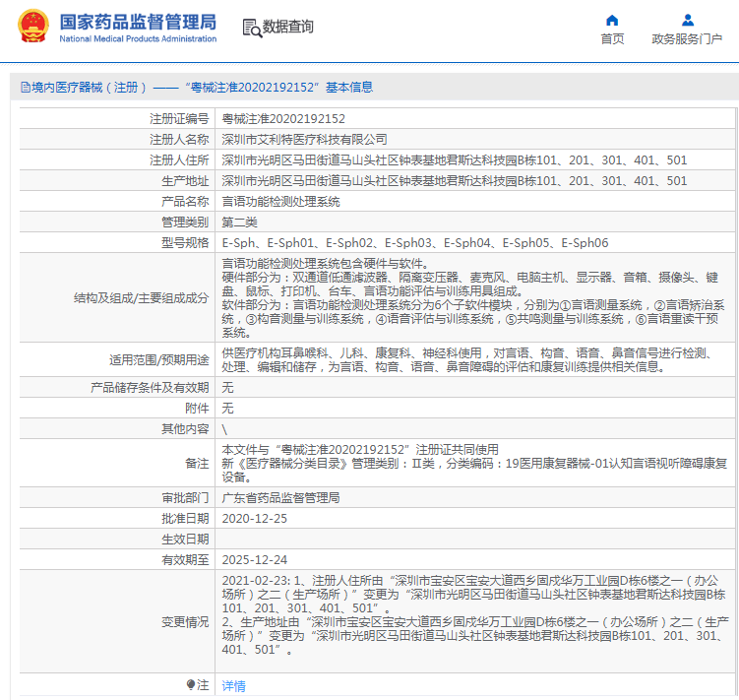Click the 注册人住所 address value
Viewport: 739px width, 700px height.
point(455,160)
